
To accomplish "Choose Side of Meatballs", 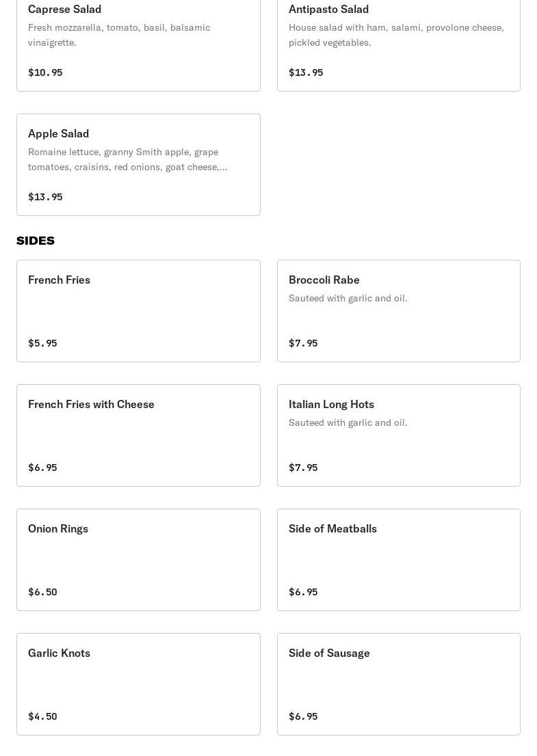I will [x=399, y=560].
